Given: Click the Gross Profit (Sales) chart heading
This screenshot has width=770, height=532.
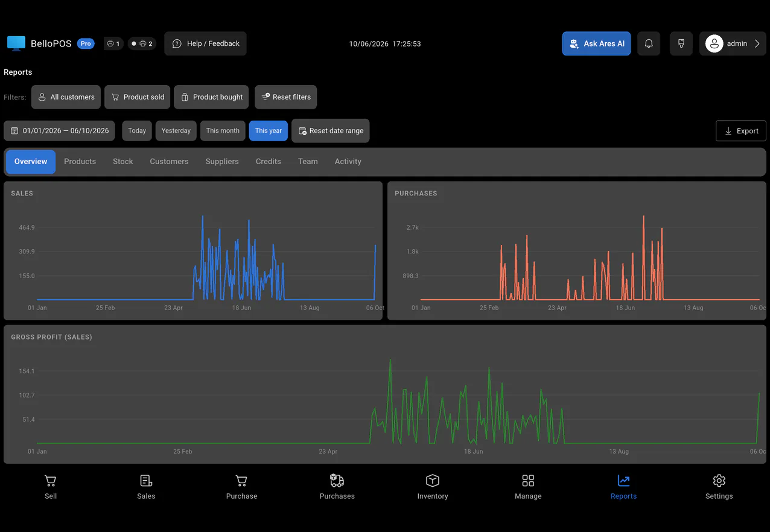Looking at the screenshot, I should click(x=52, y=337).
